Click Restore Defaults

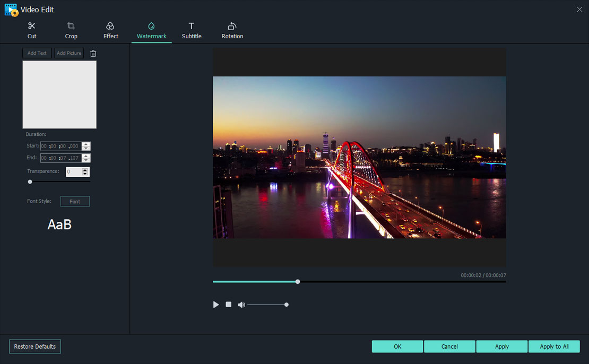click(34, 346)
